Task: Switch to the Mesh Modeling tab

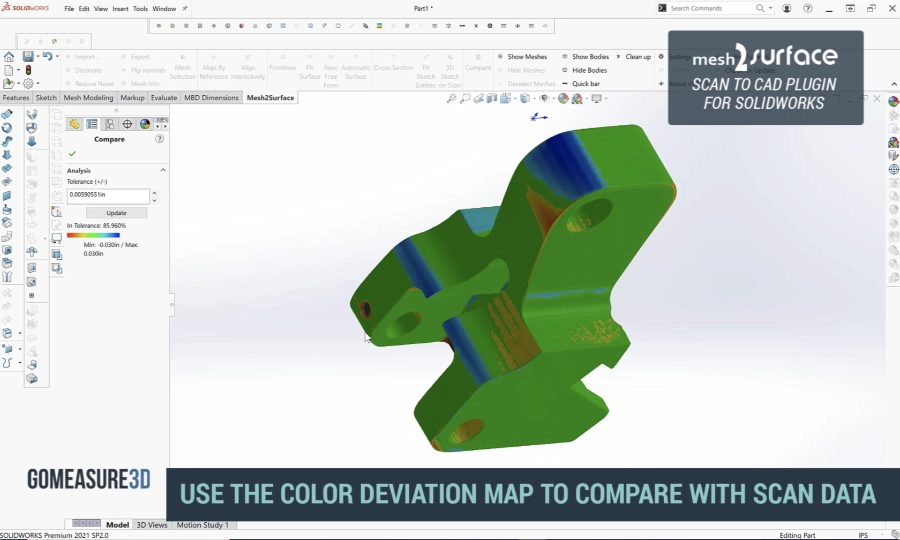Action: (88, 98)
